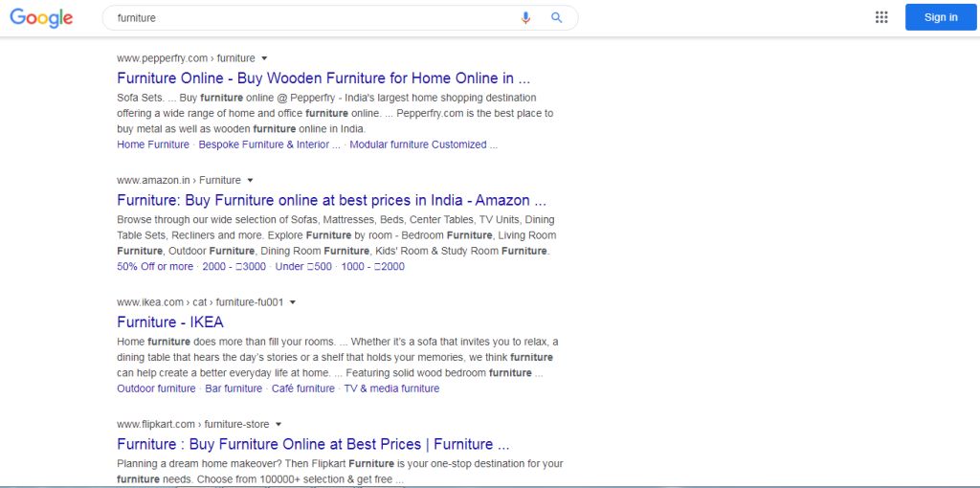The height and width of the screenshot is (488, 980).
Task: Click the Bespoke Furniture & Interior sitelink
Action: (269, 144)
